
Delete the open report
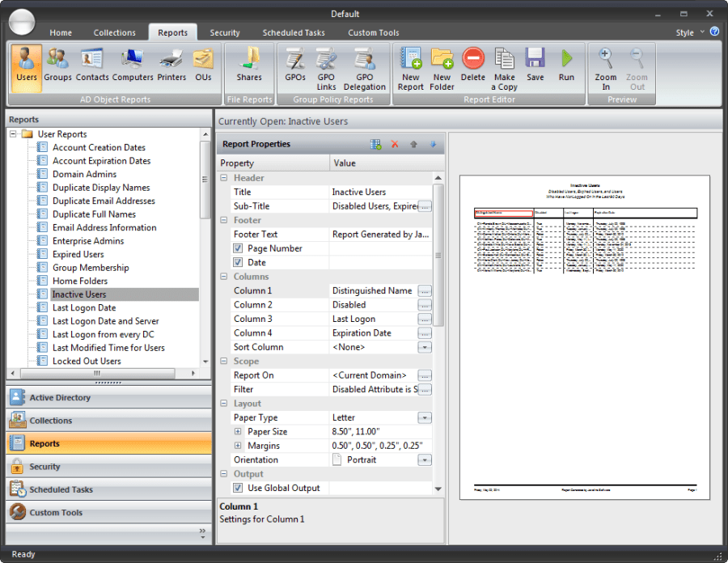(473, 65)
